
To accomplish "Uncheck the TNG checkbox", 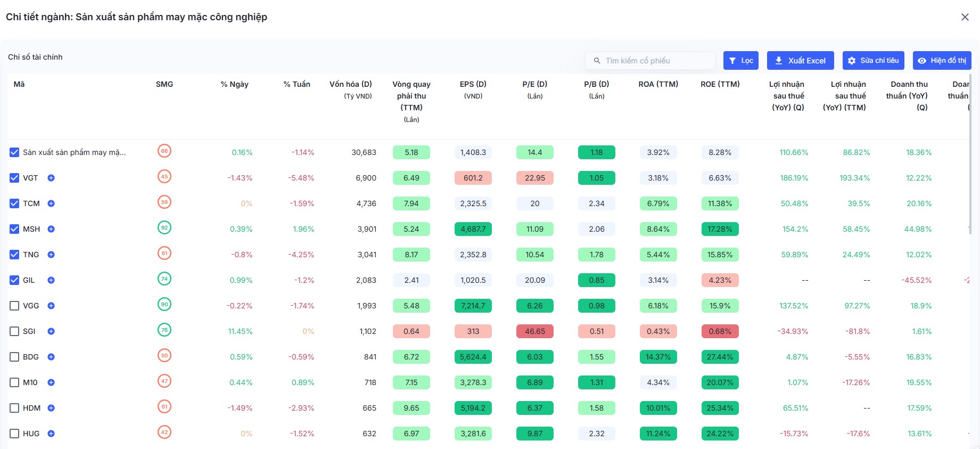I will (14, 255).
